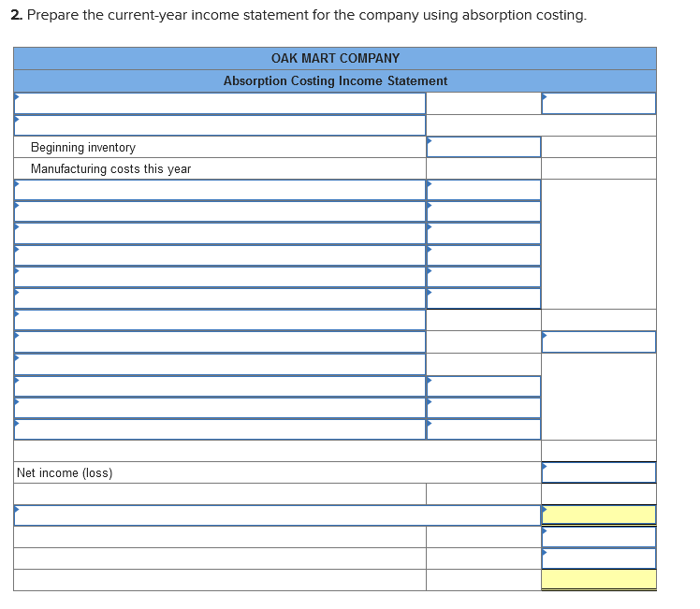
Task: Click the right-column amount field in the first row
Action: point(599,104)
